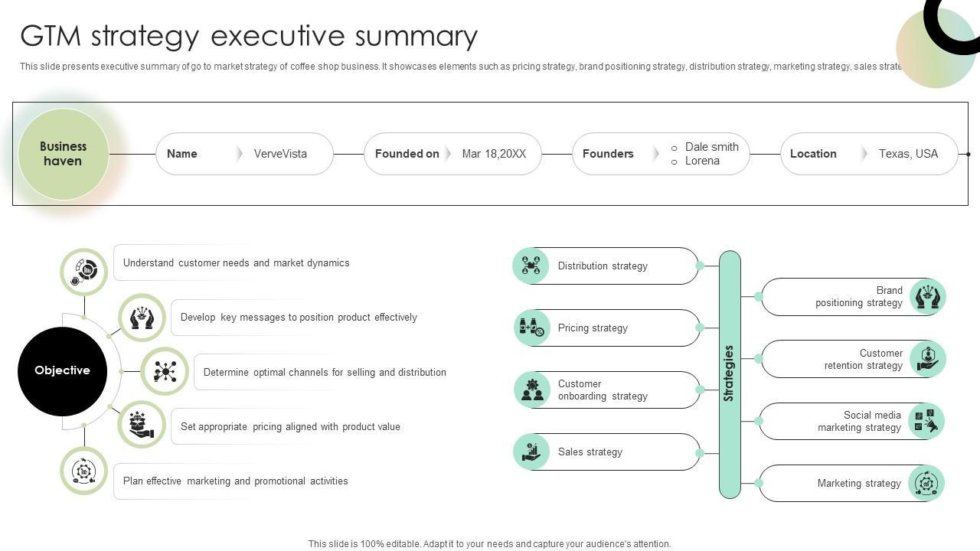Select the GTM strategy executive summary title
The width and height of the screenshot is (980, 551).
tap(249, 36)
